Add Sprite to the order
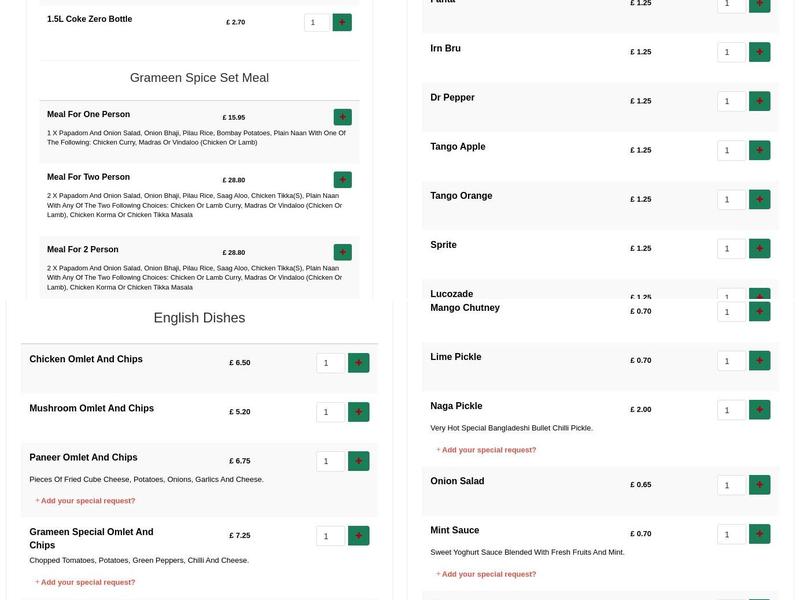This screenshot has height=600, width=800. click(760, 247)
